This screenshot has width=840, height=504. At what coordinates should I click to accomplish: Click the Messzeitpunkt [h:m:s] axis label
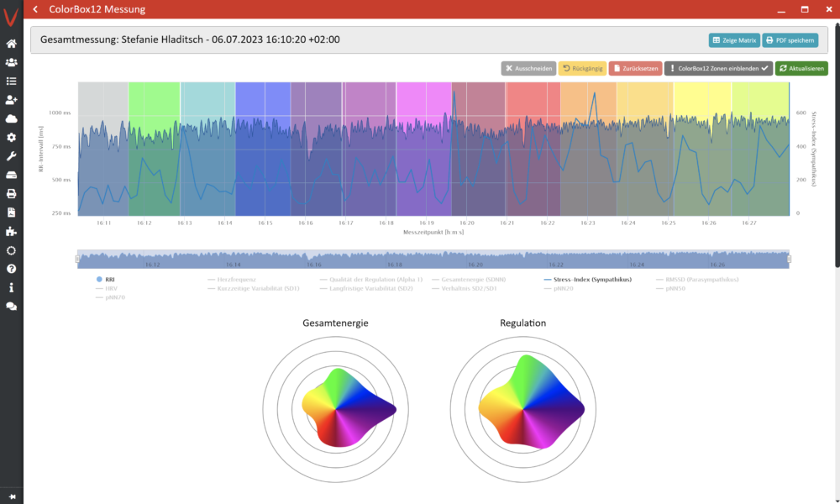(x=433, y=233)
